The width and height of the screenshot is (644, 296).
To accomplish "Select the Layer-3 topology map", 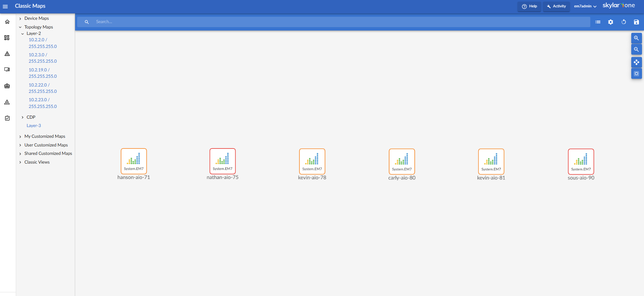I will pyautogui.click(x=34, y=126).
